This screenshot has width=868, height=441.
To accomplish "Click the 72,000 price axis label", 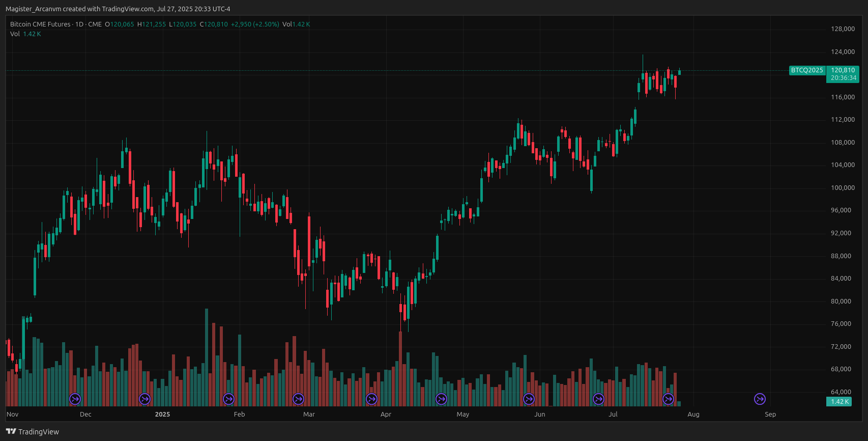I will click(x=841, y=347).
